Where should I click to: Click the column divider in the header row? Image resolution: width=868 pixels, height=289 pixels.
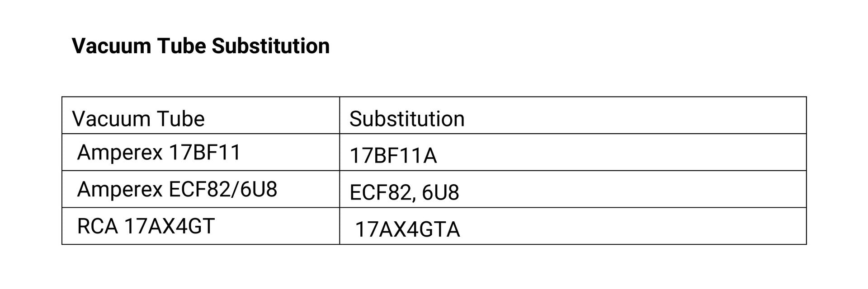pyautogui.click(x=340, y=116)
